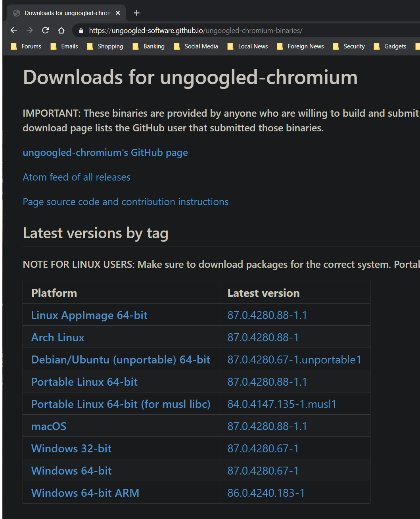Select the Windows 64-bit platform link

[71, 471]
